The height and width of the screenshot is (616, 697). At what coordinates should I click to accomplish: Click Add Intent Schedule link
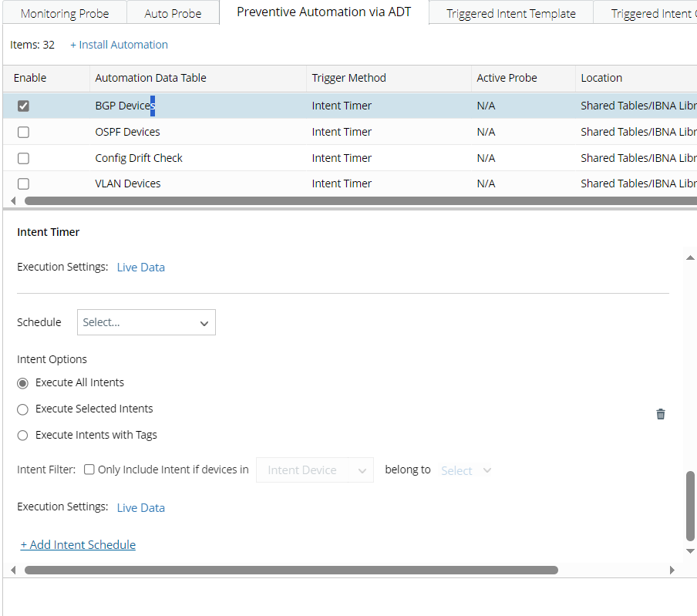[x=78, y=545]
